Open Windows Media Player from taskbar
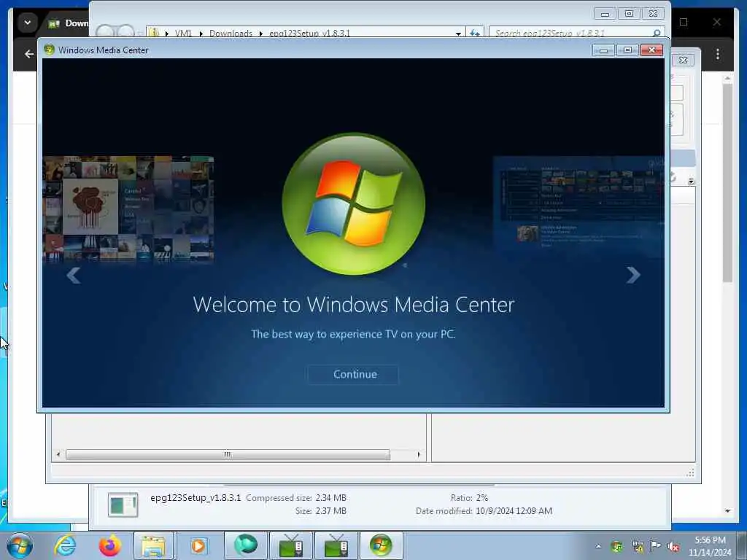747x560 pixels. pyautogui.click(x=198, y=545)
